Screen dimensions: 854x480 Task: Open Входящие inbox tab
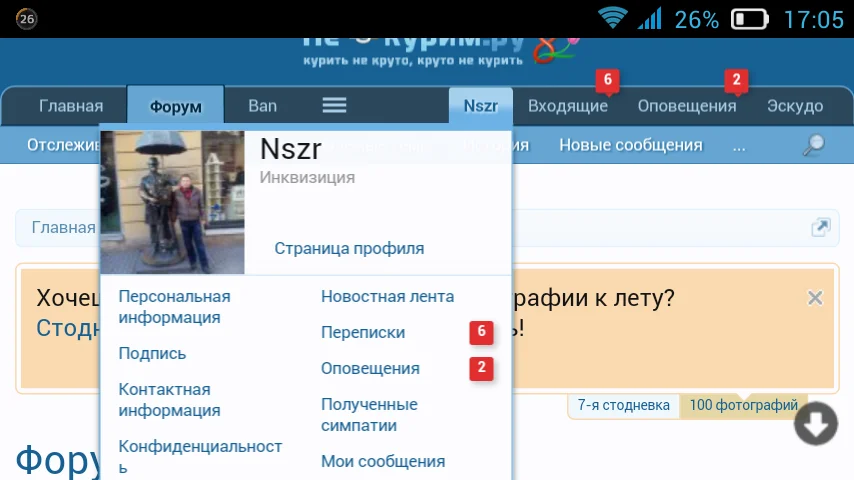point(568,106)
